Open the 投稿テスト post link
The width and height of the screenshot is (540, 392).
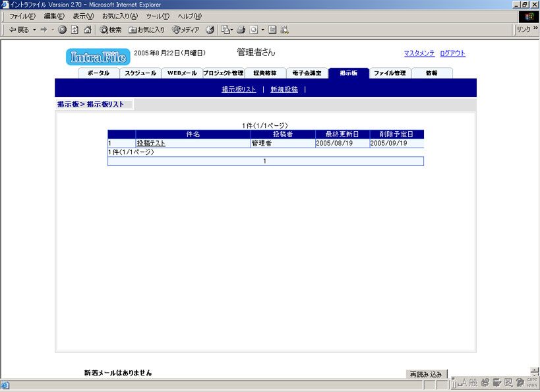pos(151,143)
